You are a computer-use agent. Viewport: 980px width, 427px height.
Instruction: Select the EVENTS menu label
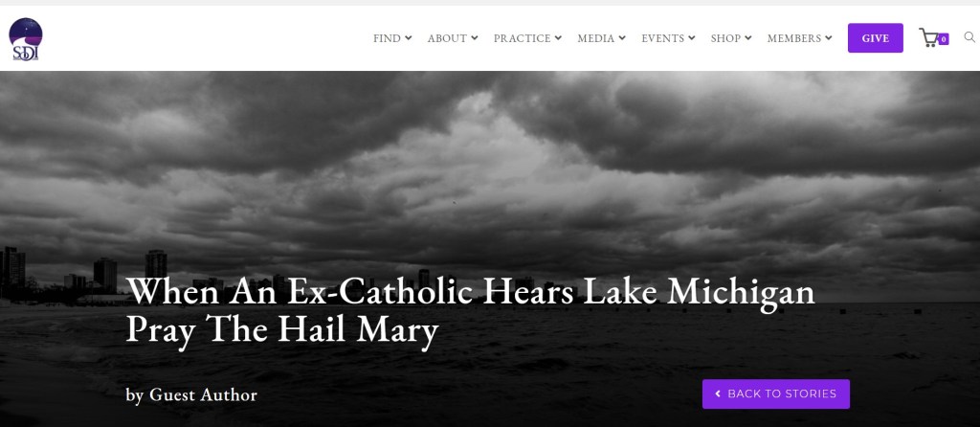click(662, 38)
